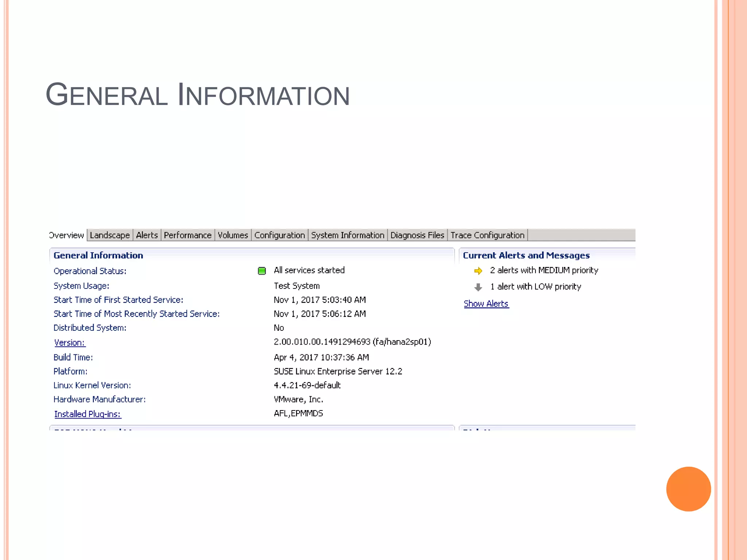The width and height of the screenshot is (747, 560).
Task: Open the Volumes tab
Action: (233, 235)
